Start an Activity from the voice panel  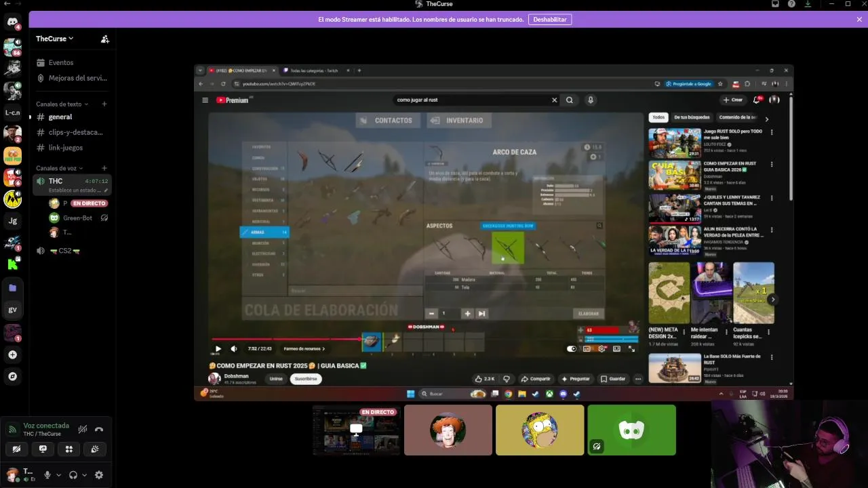pyautogui.click(x=68, y=449)
